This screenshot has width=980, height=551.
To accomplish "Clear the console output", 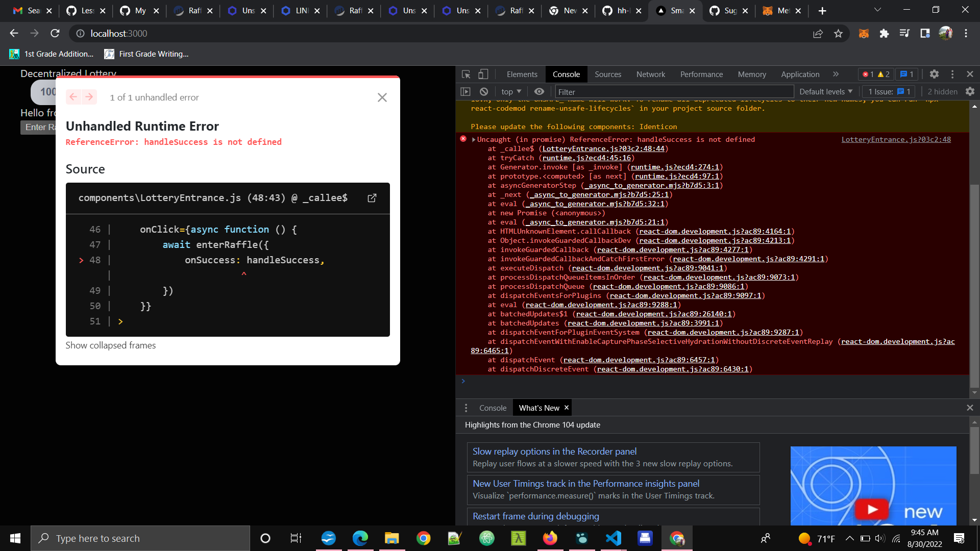I will point(483,91).
